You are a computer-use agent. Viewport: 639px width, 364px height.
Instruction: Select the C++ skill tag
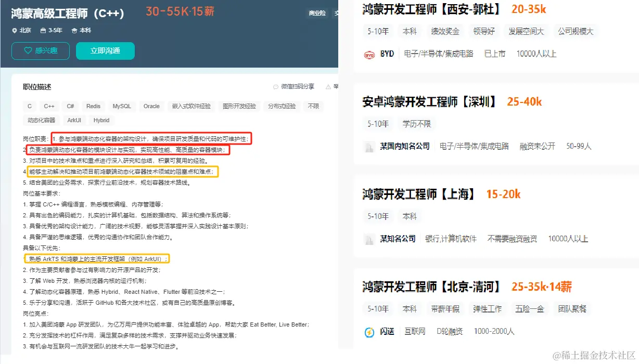point(49,106)
